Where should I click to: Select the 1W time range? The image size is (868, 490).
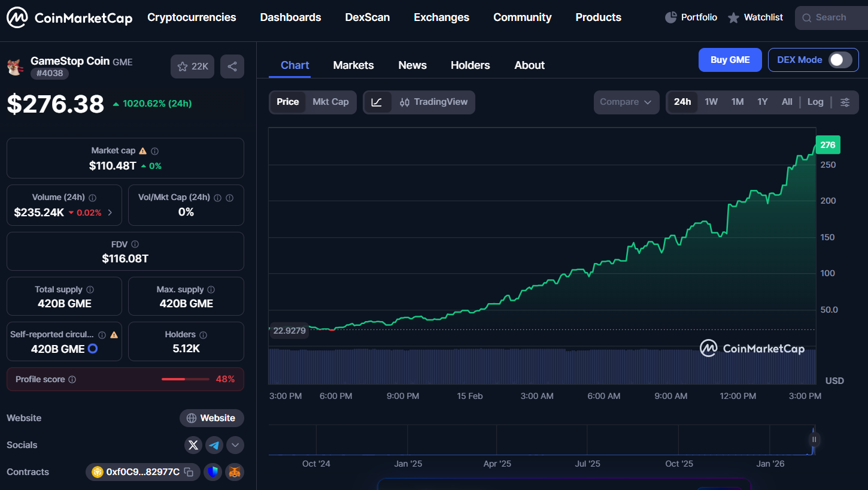(x=711, y=102)
